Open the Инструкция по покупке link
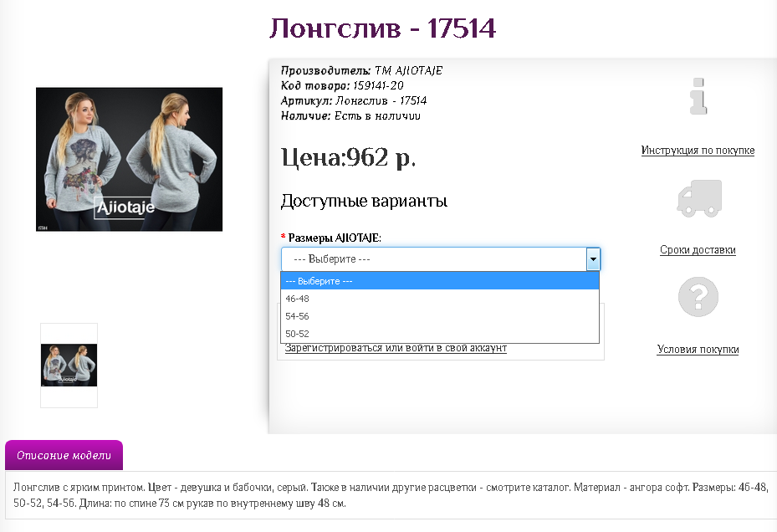The width and height of the screenshot is (777, 532). pos(698,151)
